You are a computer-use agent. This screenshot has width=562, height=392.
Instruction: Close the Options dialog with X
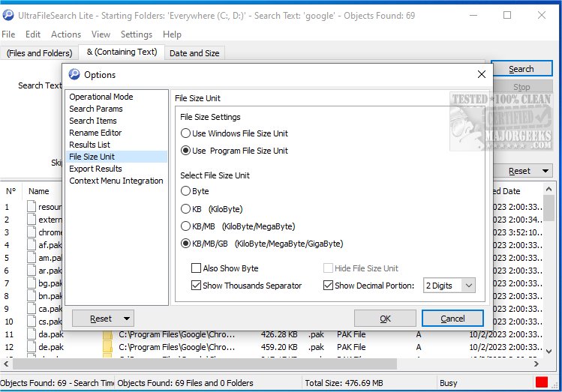click(482, 74)
